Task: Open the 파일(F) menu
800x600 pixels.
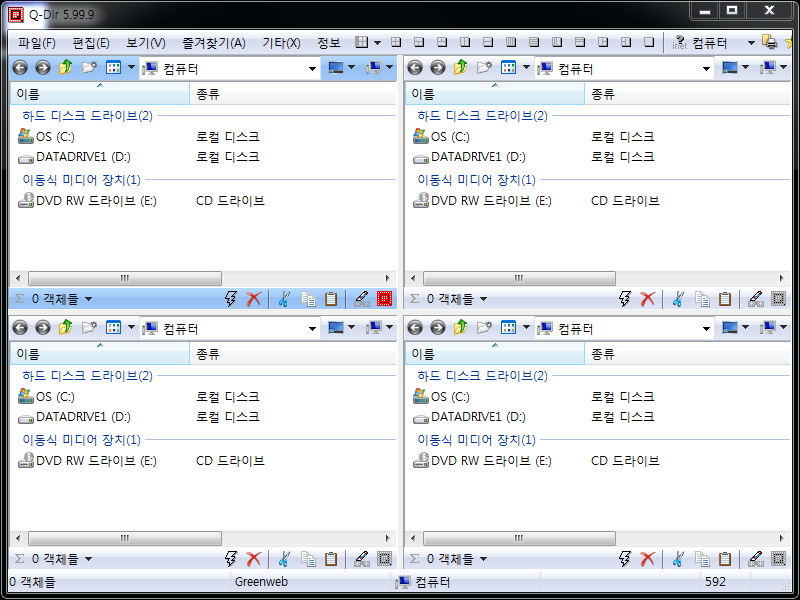Action: point(36,43)
